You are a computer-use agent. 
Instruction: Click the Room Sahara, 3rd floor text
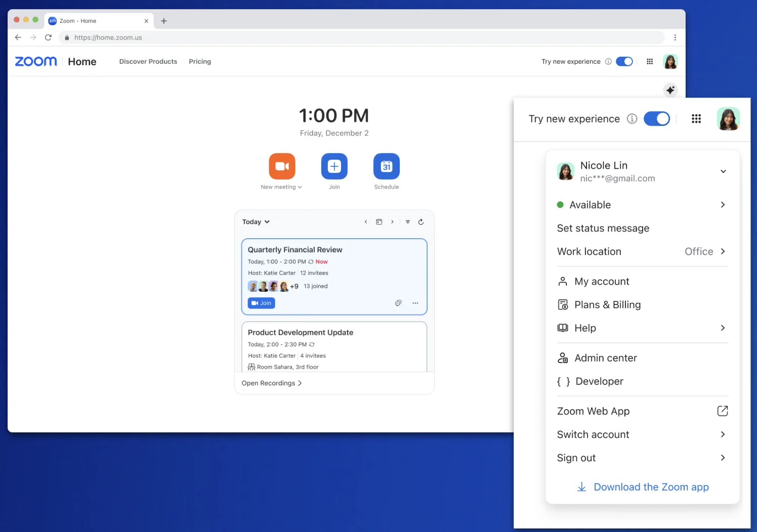pyautogui.click(x=288, y=367)
